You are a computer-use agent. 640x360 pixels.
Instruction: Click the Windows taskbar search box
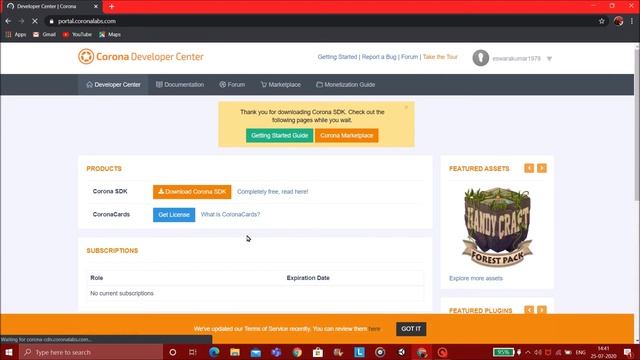91,352
